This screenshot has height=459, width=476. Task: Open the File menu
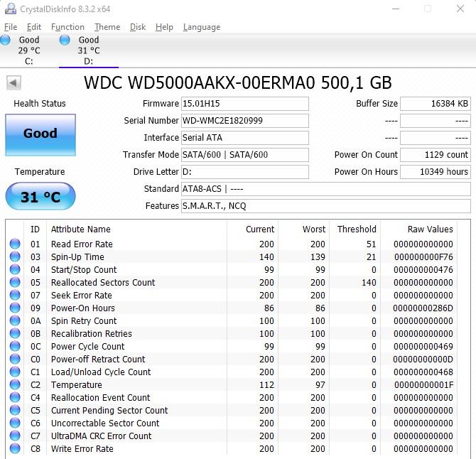11,27
